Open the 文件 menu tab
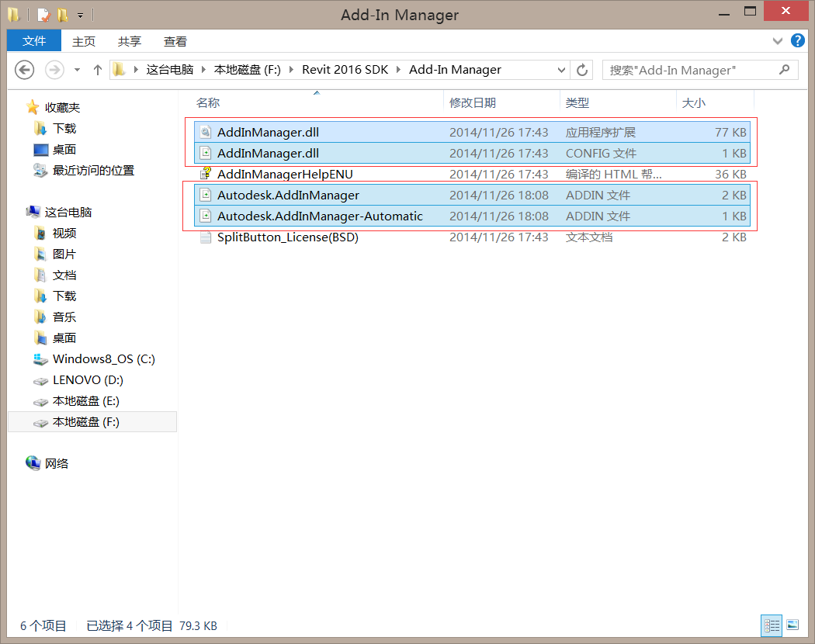This screenshot has height=644, width=815. pyautogui.click(x=34, y=40)
